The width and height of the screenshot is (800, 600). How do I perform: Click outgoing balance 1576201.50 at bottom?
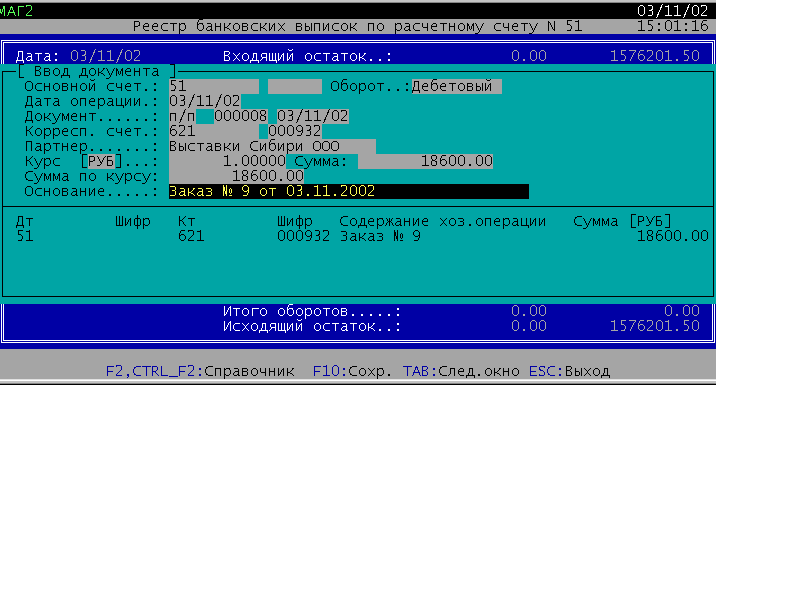click(655, 326)
